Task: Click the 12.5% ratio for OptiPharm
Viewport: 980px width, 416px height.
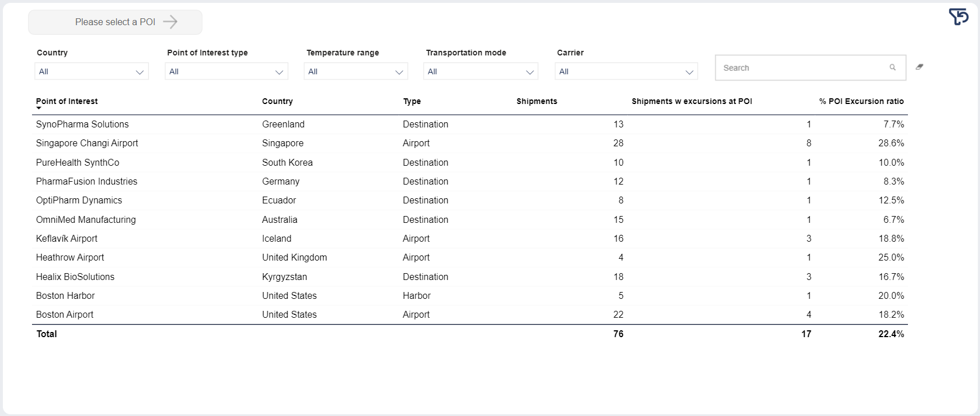Action: click(x=891, y=200)
